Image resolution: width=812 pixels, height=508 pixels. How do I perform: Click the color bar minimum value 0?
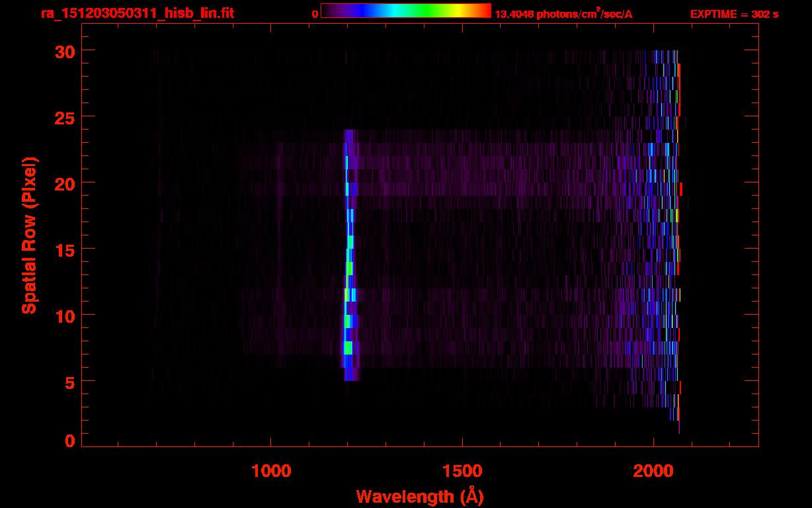coord(315,14)
